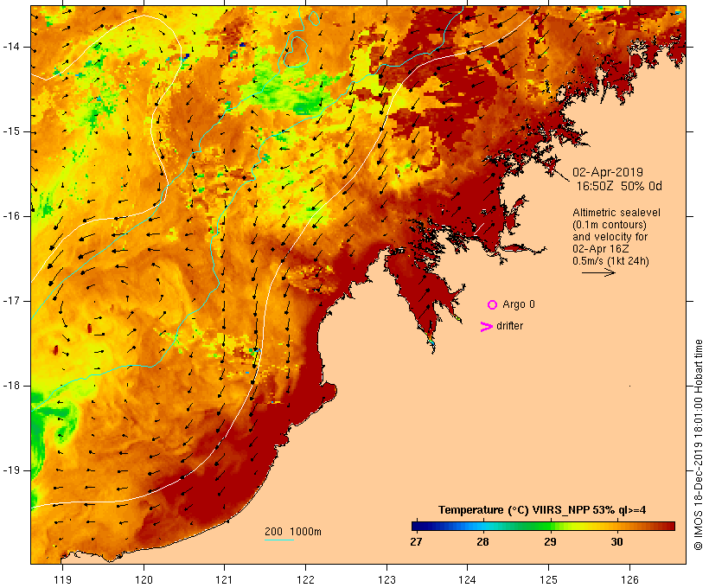The image size is (709, 588).
Task: Click the longitude axis label 123
Action: coord(386,580)
